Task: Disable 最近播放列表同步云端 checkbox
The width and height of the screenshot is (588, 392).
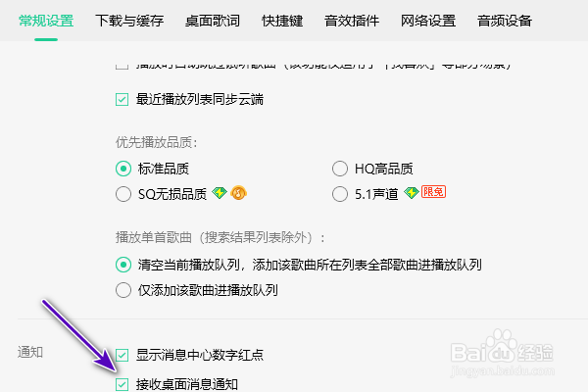Action: click(x=122, y=99)
